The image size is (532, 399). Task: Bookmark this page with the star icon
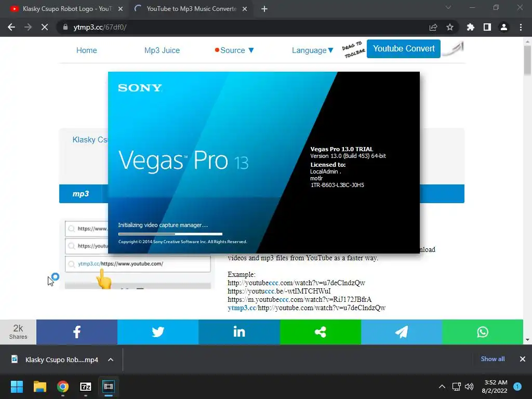[450, 27]
